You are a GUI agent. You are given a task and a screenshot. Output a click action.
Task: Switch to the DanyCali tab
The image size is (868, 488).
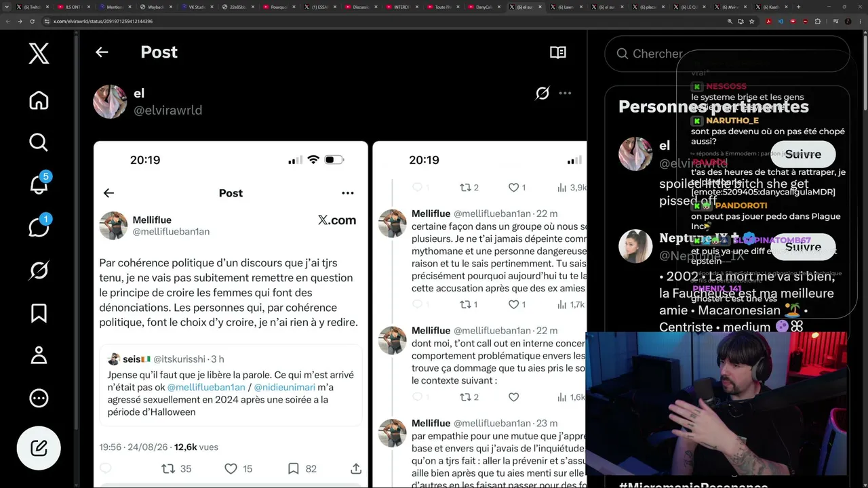(x=484, y=7)
